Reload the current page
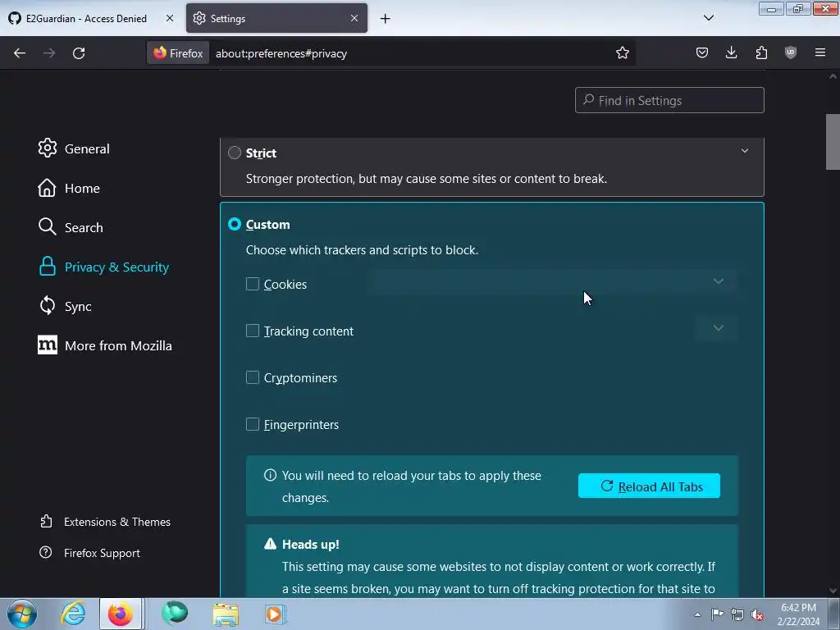Image resolution: width=840 pixels, height=630 pixels. [x=79, y=53]
